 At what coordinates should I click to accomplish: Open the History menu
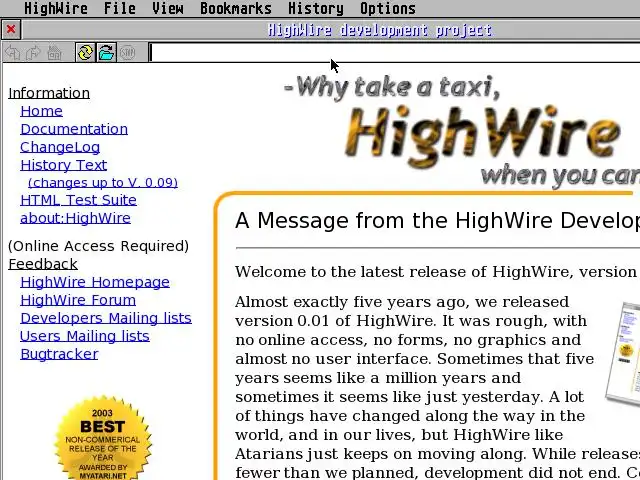coord(316,8)
